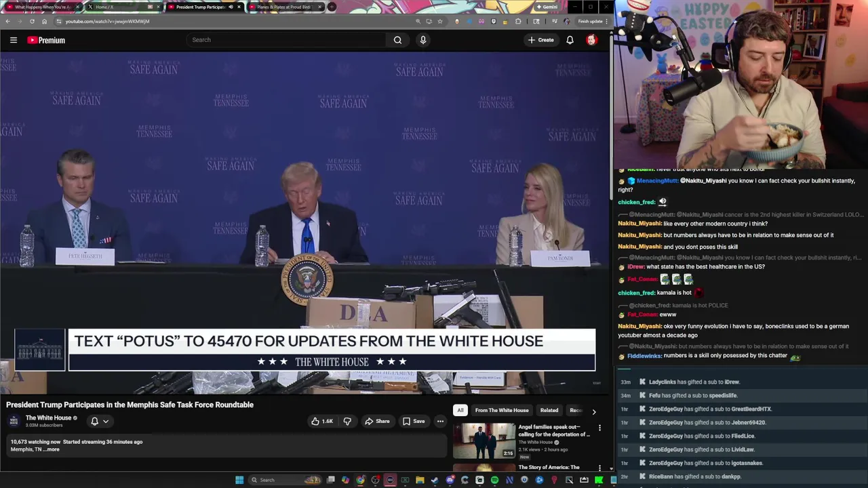Open the Windows Start menu
The width and height of the screenshot is (868, 488).
(239, 480)
